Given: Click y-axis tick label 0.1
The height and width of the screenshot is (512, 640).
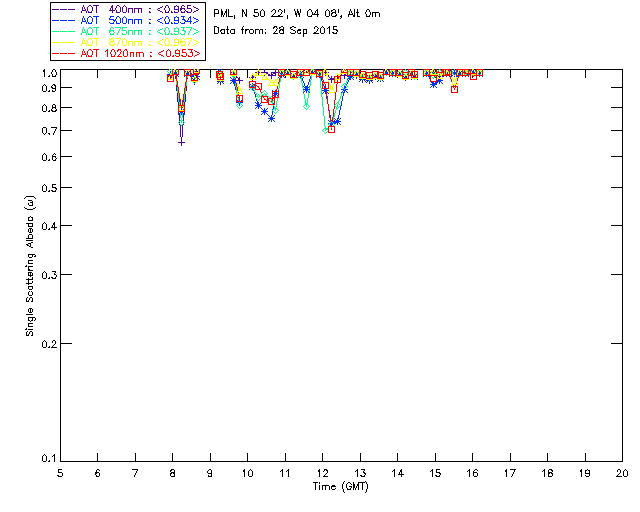Looking at the screenshot, I should (x=49, y=459).
